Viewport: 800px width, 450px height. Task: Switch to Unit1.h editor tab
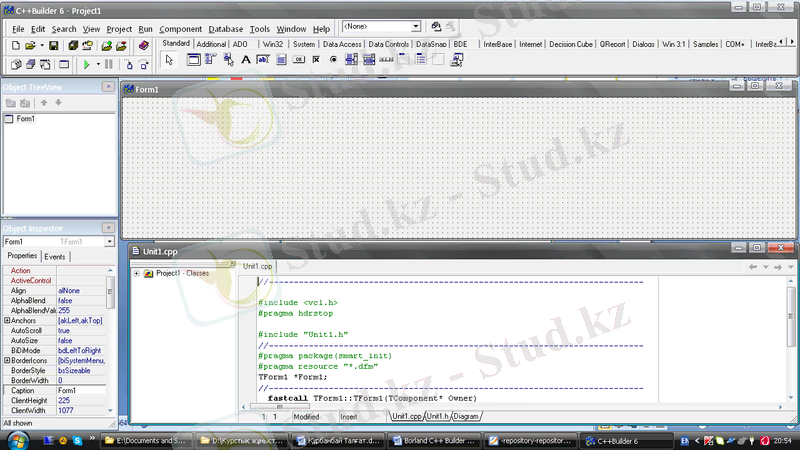(x=437, y=416)
